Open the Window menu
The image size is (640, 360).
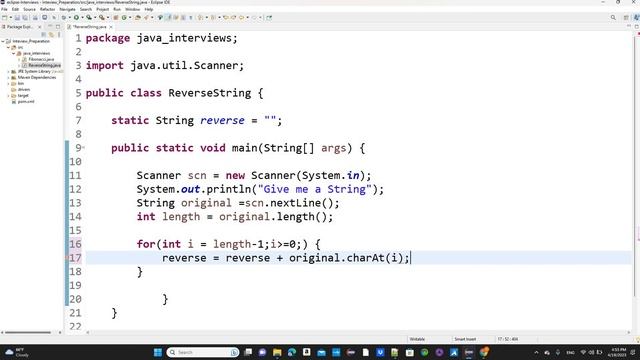coord(132,9)
